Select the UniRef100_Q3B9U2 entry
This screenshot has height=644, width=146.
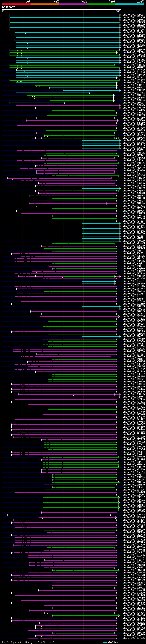coord(134,178)
